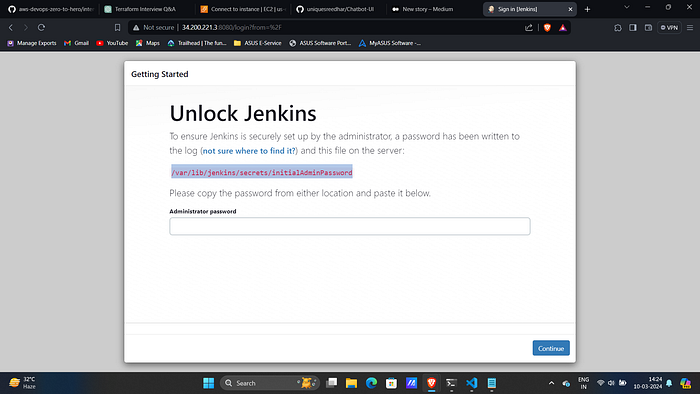
Task: Open the extensions puzzle icon
Action: (x=618, y=28)
